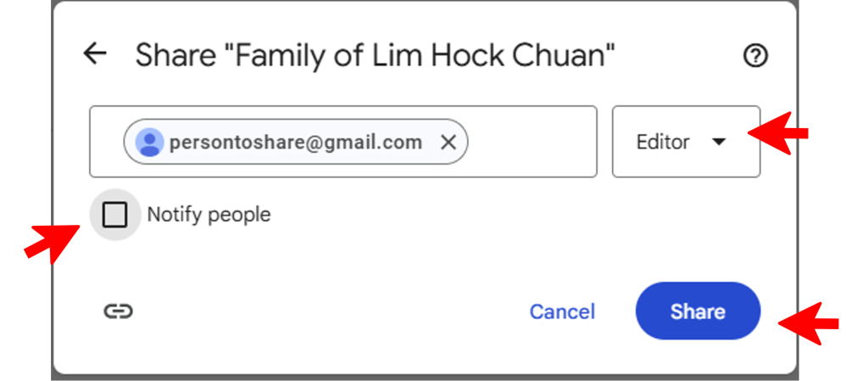Click the caret arrow in the Editor box
The image size is (868, 381).
[x=719, y=142]
